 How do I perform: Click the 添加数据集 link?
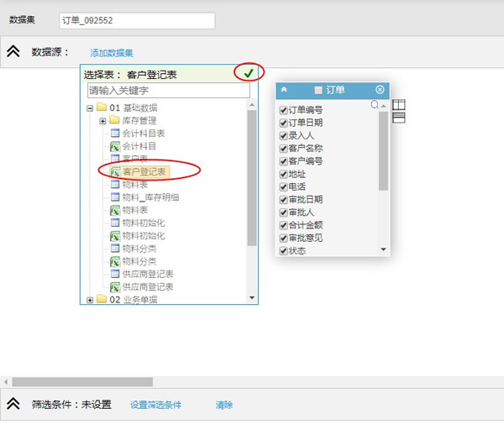coord(112,53)
